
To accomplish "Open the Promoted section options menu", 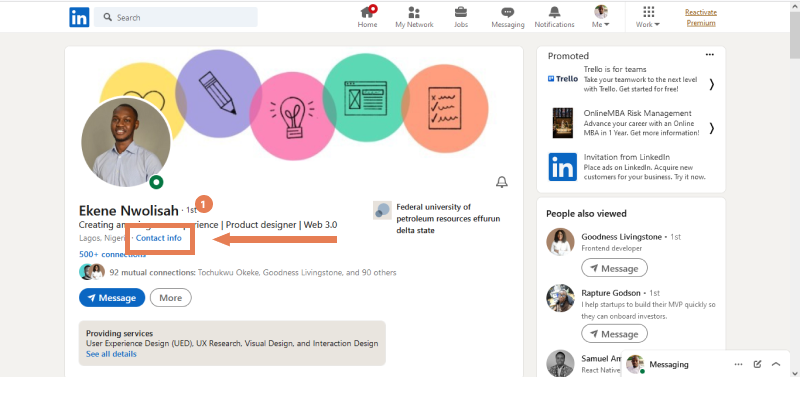I will [x=710, y=55].
